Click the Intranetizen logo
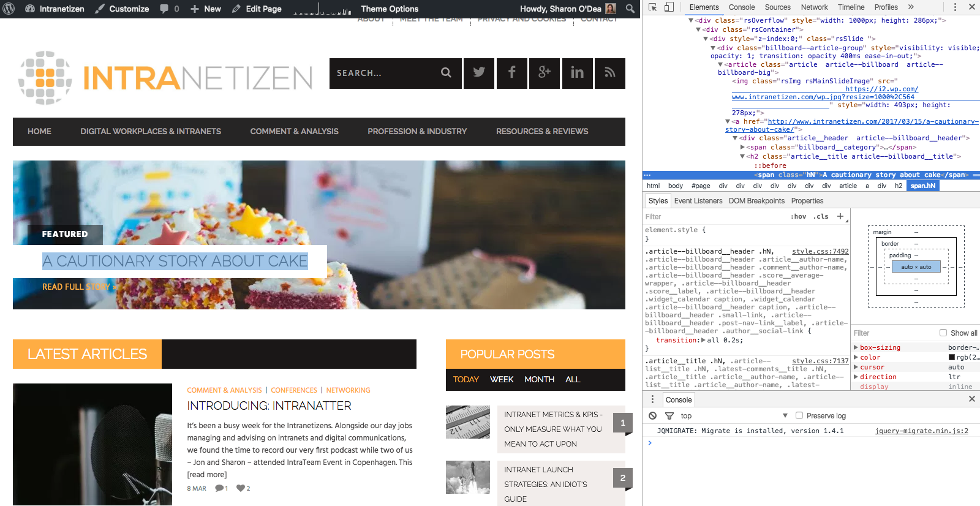The width and height of the screenshot is (980, 506). click(165, 78)
